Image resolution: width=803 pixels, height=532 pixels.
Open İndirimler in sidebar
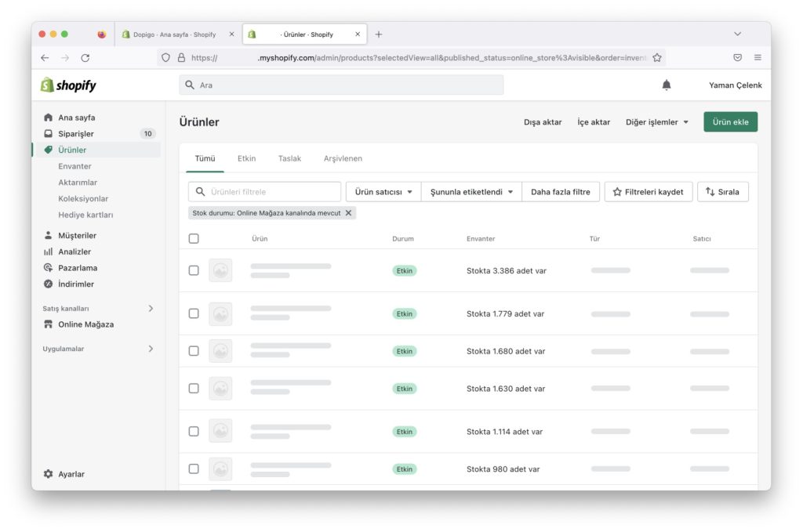76,284
